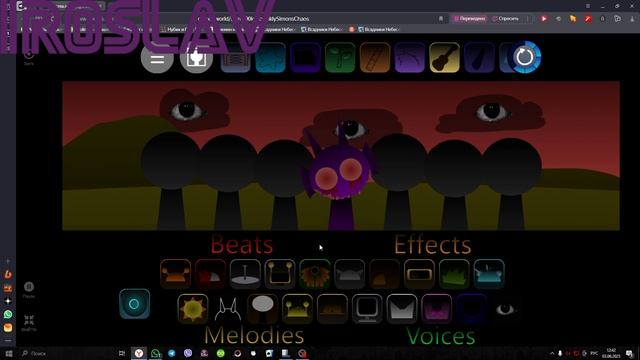Click the gray save/record circle button
The image size is (640, 360).
(x=196, y=58)
